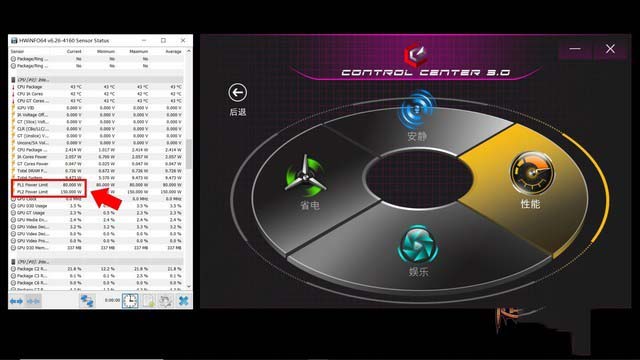
Task: Click HWiNFO scrollbar down arrow
Action: click(189, 287)
